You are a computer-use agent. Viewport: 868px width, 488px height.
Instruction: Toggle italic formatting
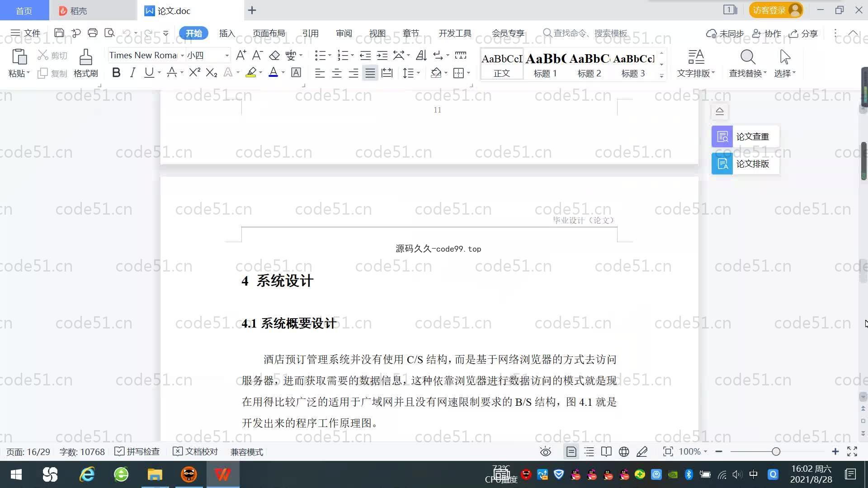click(132, 72)
